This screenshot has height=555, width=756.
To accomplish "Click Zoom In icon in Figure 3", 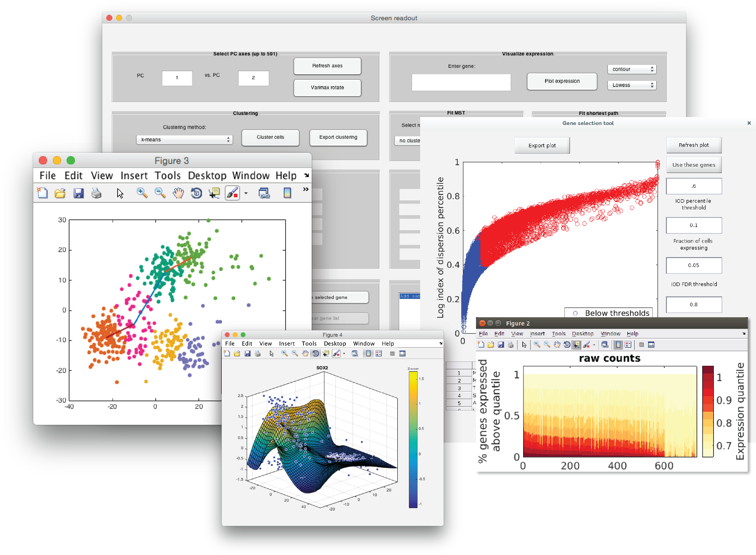I will (x=142, y=193).
